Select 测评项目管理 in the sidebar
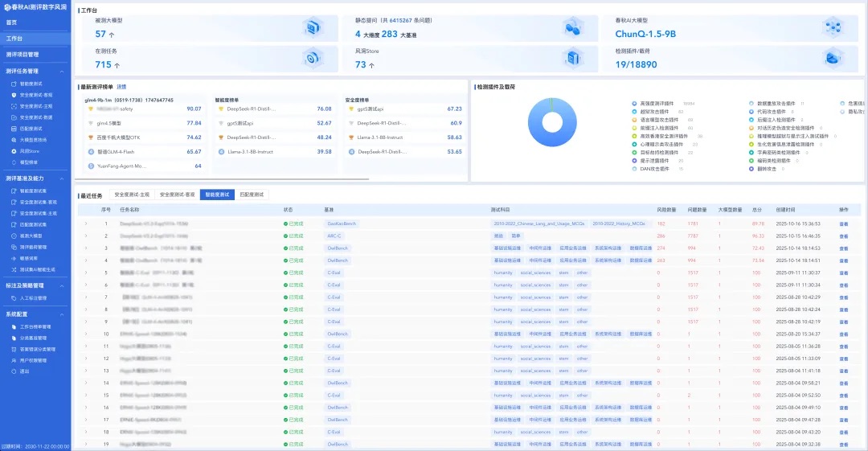Image resolution: width=868 pixels, height=451 pixels. 23,55
